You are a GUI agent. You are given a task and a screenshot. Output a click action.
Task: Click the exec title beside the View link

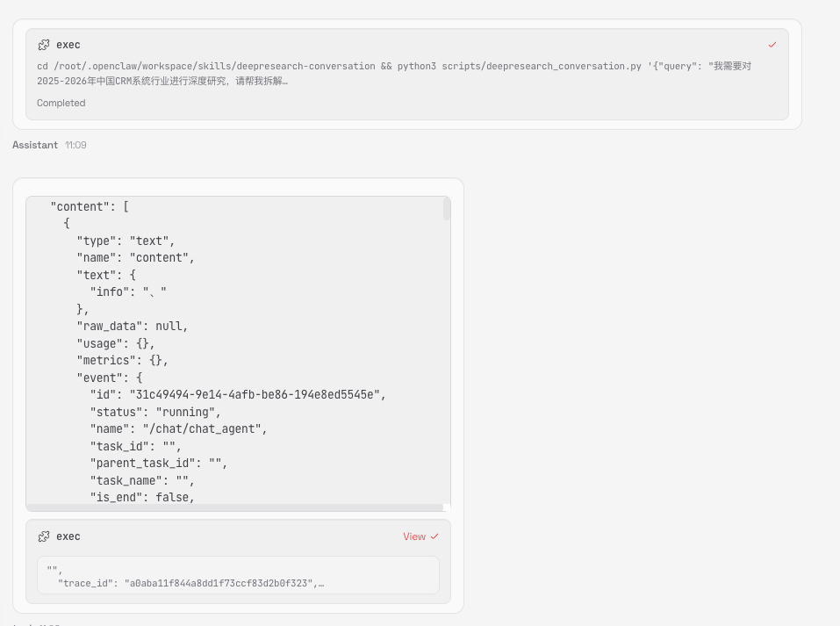tap(68, 536)
